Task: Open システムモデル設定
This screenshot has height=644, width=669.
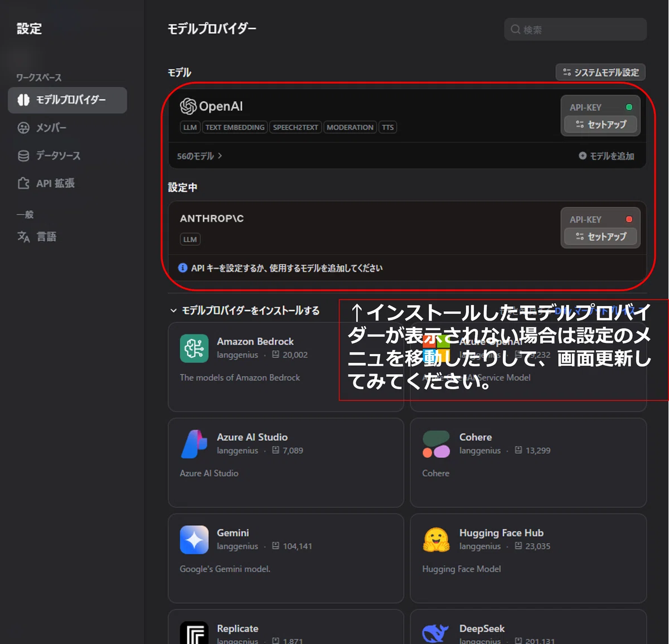Action: pyautogui.click(x=600, y=72)
